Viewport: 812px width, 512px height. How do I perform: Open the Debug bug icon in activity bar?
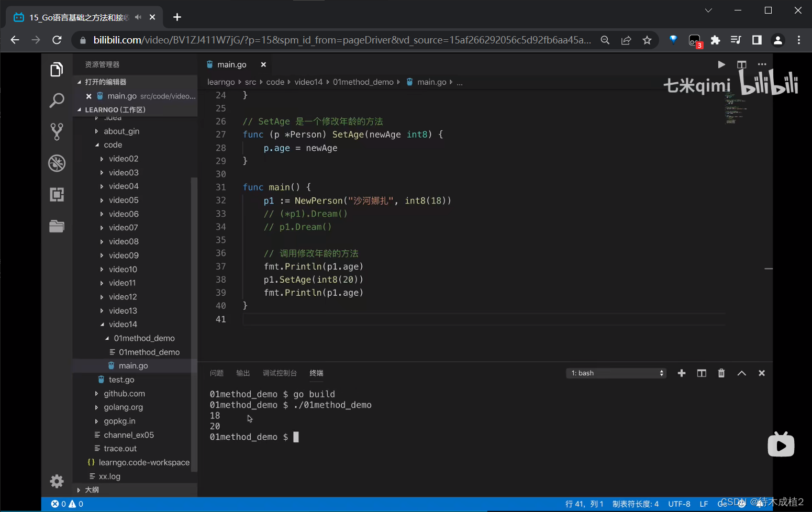57,163
